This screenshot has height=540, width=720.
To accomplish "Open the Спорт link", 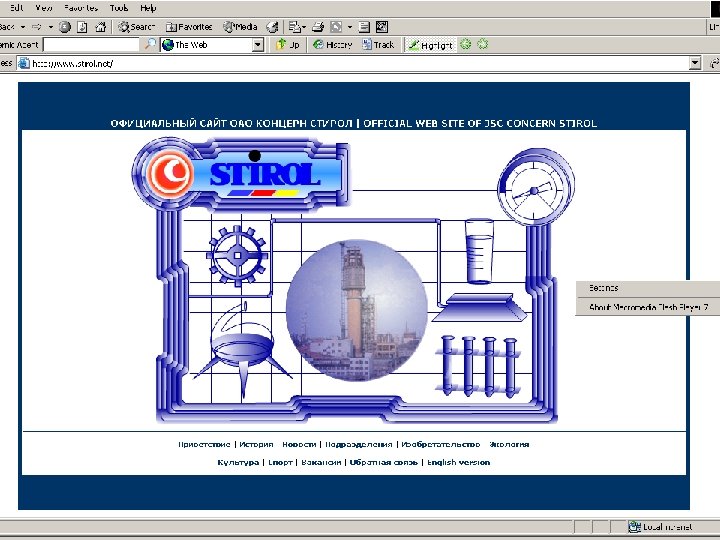I will click(x=280, y=462).
